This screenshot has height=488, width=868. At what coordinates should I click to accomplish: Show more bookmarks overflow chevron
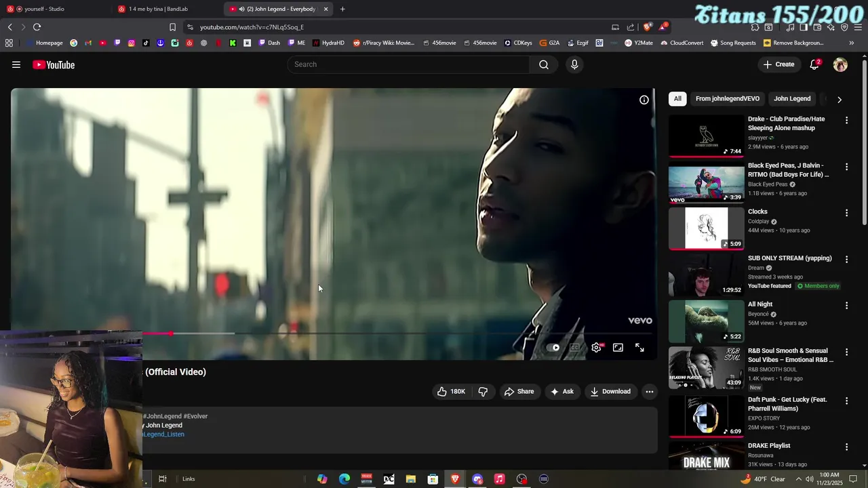coord(851,43)
